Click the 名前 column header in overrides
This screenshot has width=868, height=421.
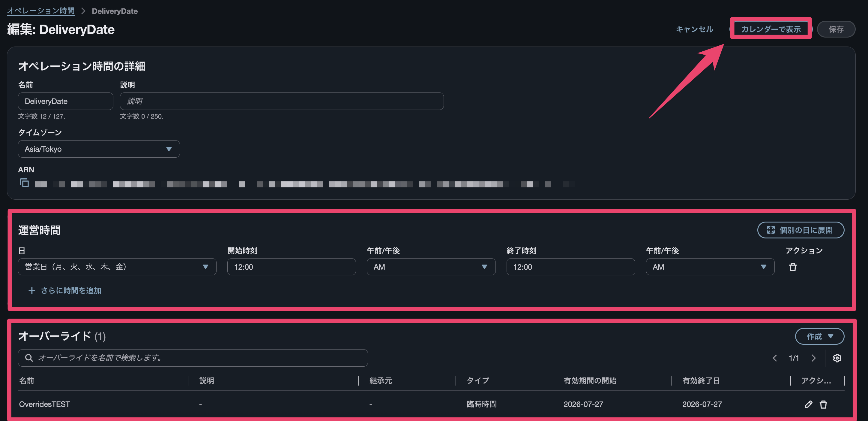(x=27, y=380)
